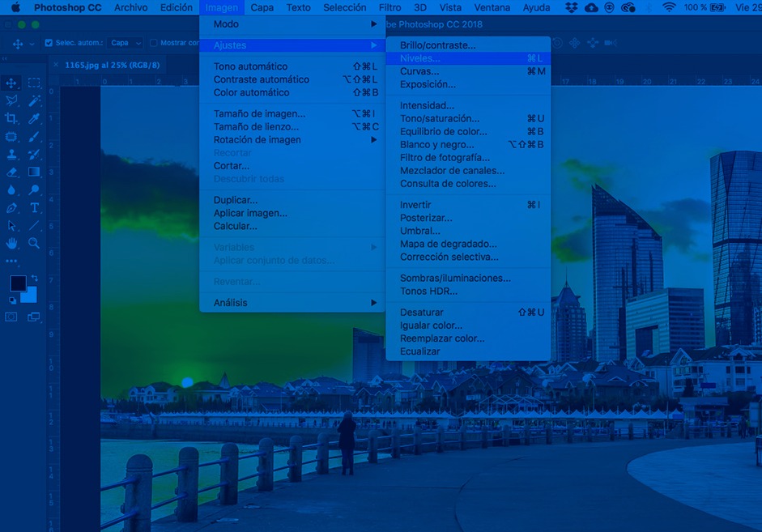This screenshot has width=762, height=532.
Task: Select the Patch healing tool
Action: pos(11,137)
